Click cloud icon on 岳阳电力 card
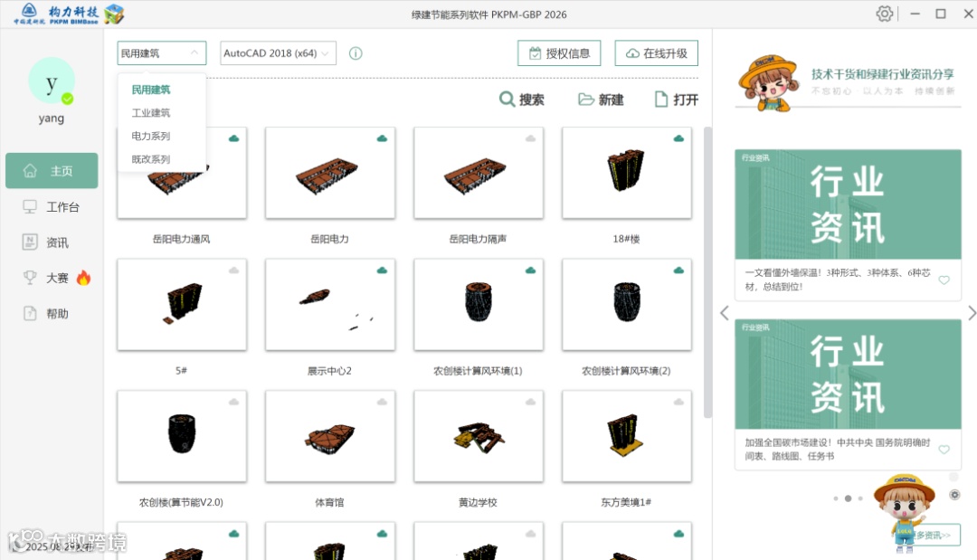 (382, 138)
